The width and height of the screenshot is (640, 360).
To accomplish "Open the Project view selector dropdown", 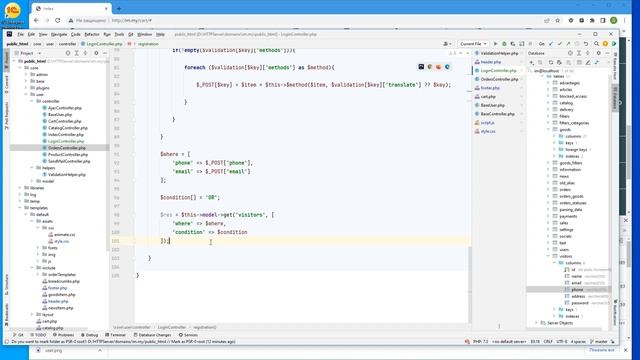I will [x=28, y=53].
